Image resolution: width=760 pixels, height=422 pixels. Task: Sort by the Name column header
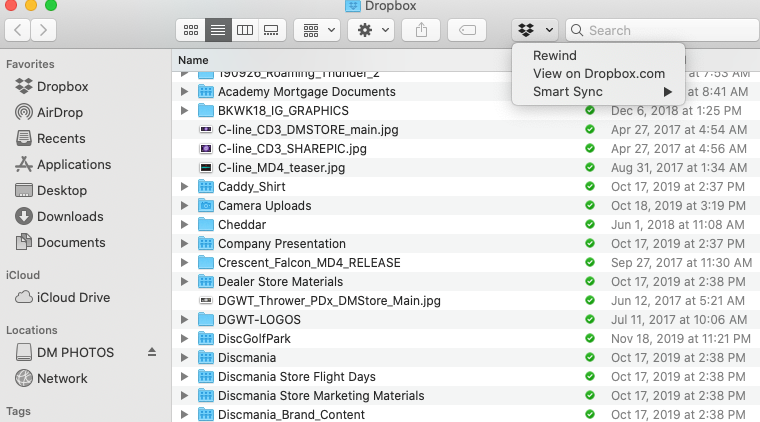tap(193, 60)
